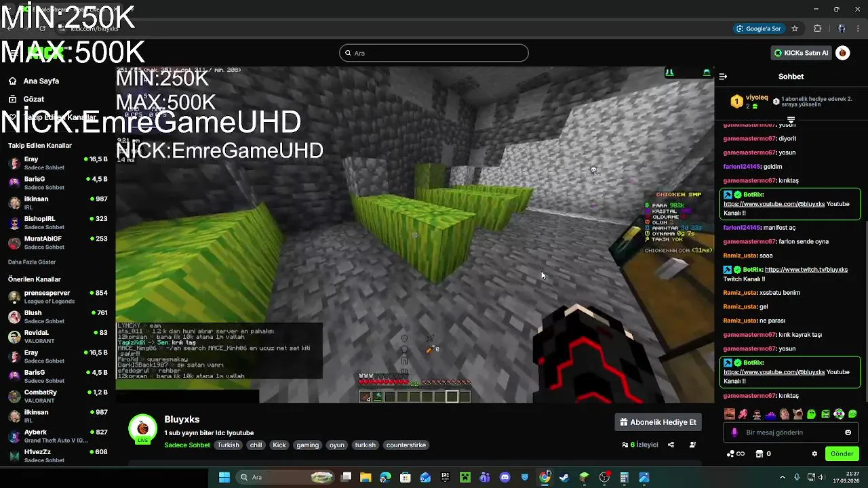The height and width of the screenshot is (488, 868).
Task: Bookmark this page with star icon
Action: [x=795, y=28]
